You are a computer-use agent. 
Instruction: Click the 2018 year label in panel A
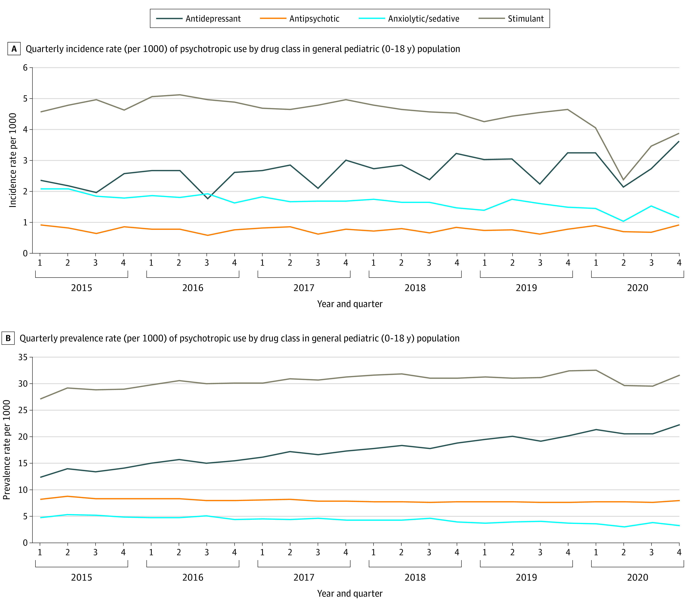(x=415, y=288)
